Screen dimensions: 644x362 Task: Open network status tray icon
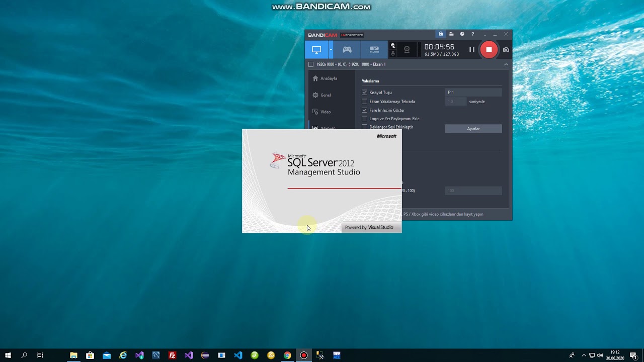pos(592,355)
